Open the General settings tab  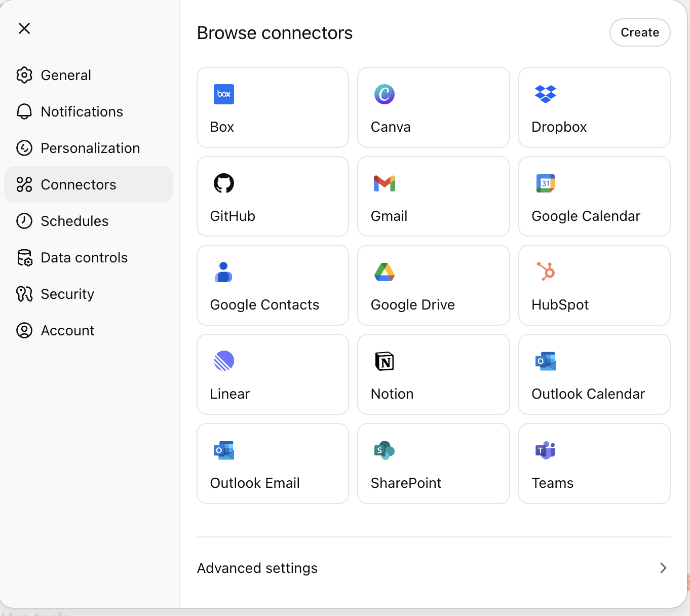click(x=66, y=75)
